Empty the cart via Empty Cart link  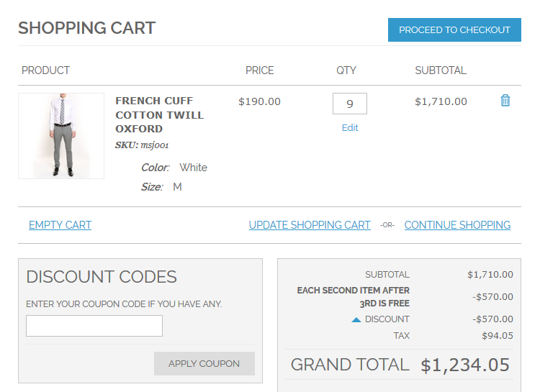pos(60,225)
